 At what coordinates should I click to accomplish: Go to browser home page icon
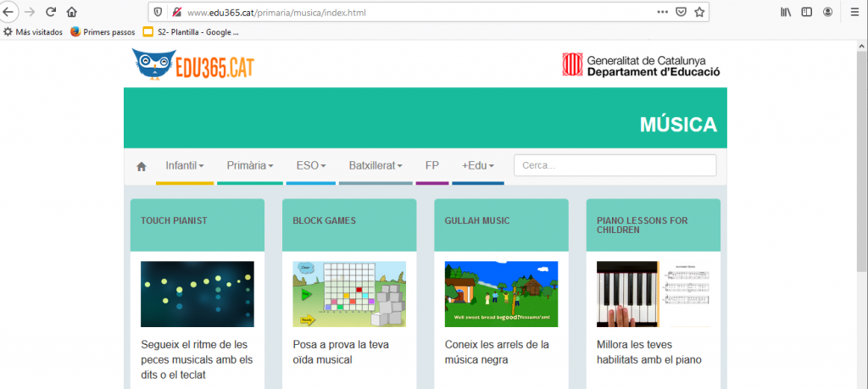pos(72,13)
